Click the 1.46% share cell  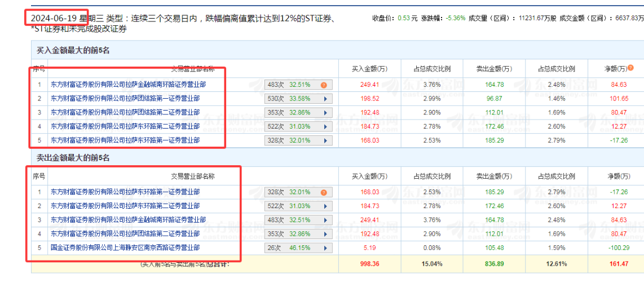[556, 99]
